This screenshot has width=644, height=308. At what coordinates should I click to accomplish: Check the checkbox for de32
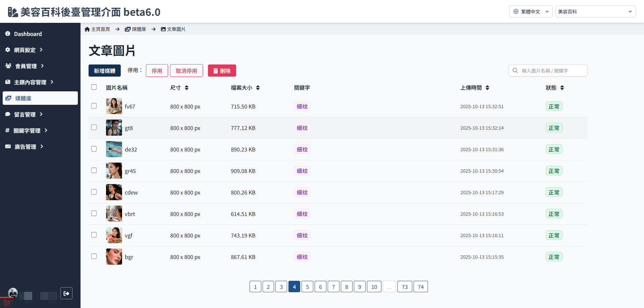pos(94,149)
